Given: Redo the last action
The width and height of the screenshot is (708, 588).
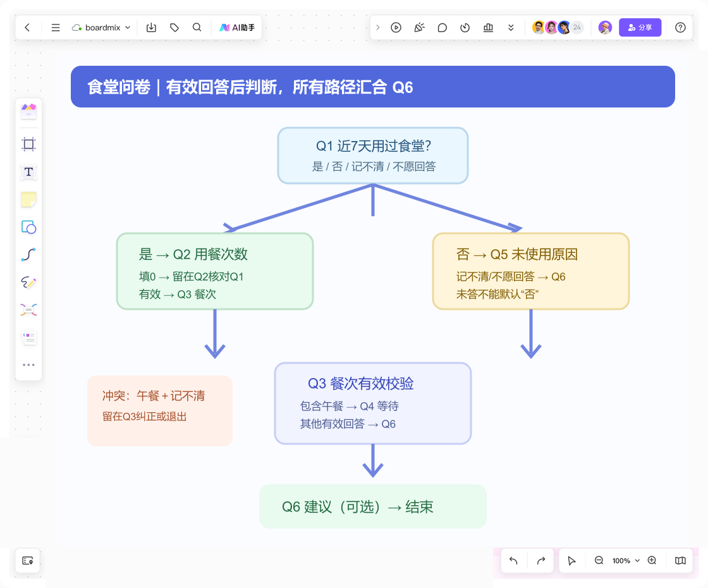Looking at the screenshot, I should [541, 560].
